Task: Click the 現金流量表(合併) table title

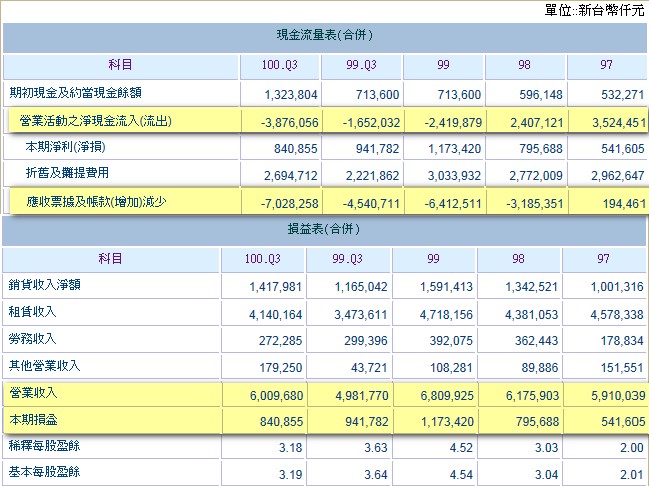Action: (x=324, y=35)
